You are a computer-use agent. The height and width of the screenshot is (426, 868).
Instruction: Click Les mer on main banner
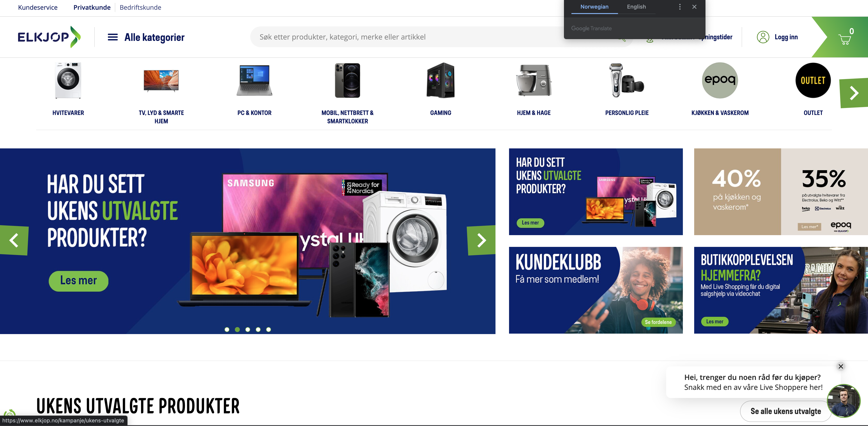[x=78, y=281]
